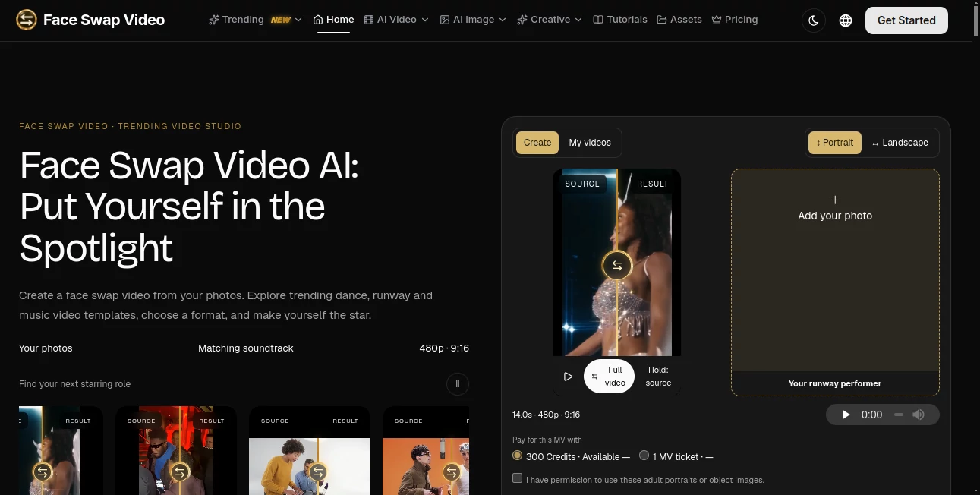Select the Full video toggle

[609, 377]
